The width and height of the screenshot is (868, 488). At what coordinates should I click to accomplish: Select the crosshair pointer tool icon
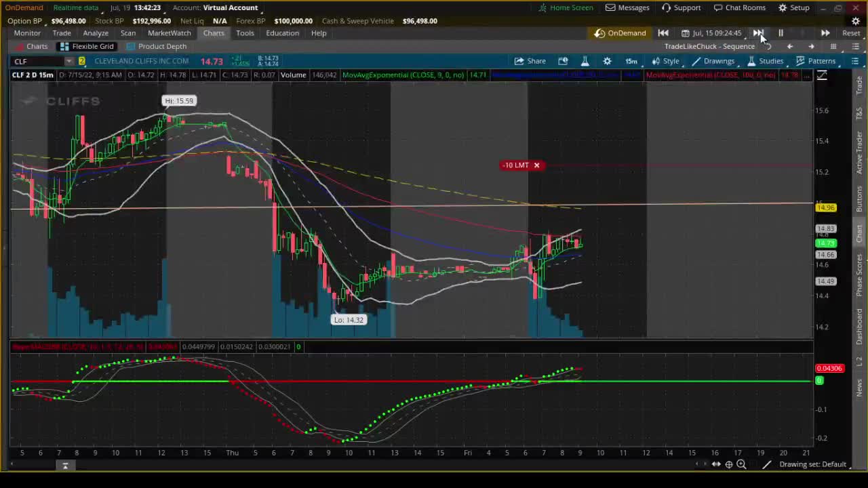pyautogui.click(x=729, y=464)
